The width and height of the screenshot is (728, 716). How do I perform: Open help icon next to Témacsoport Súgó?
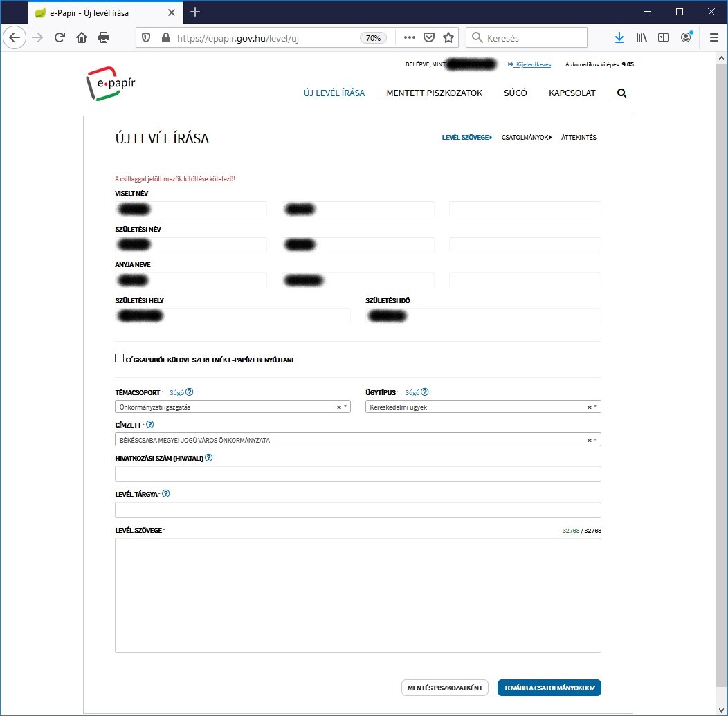tap(188, 392)
